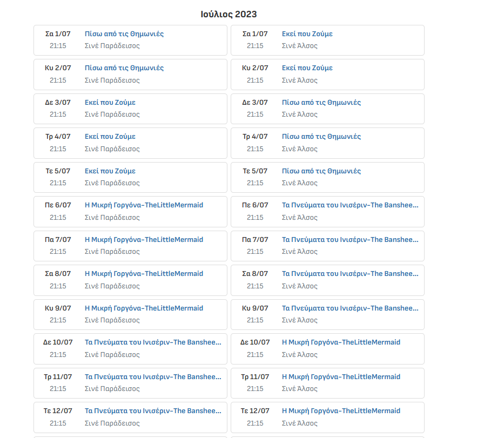
Task: Select Τρ 4/07 film title at Σινέ Άλσος
Action: [321, 137]
